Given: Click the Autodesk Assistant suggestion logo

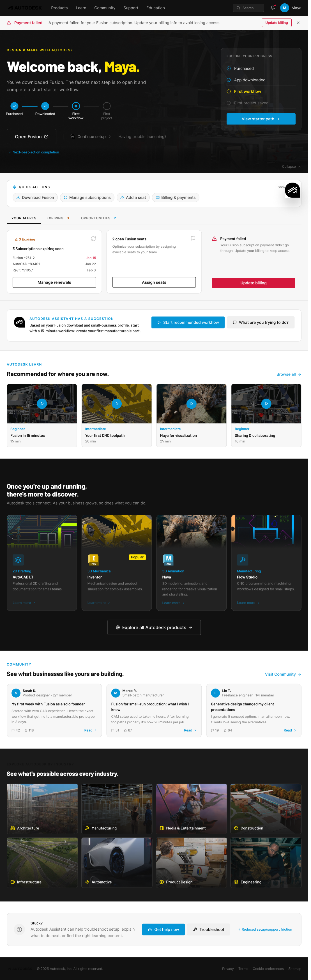Looking at the screenshot, I should click(x=19, y=322).
